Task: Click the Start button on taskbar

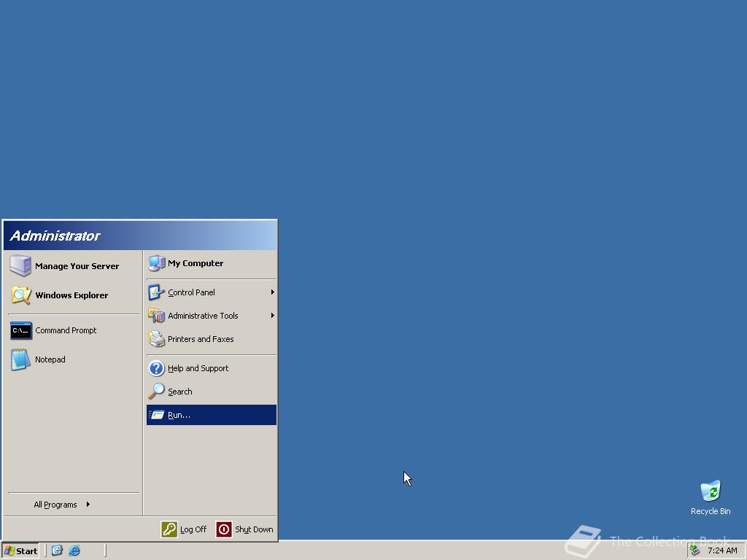Action: (20, 551)
